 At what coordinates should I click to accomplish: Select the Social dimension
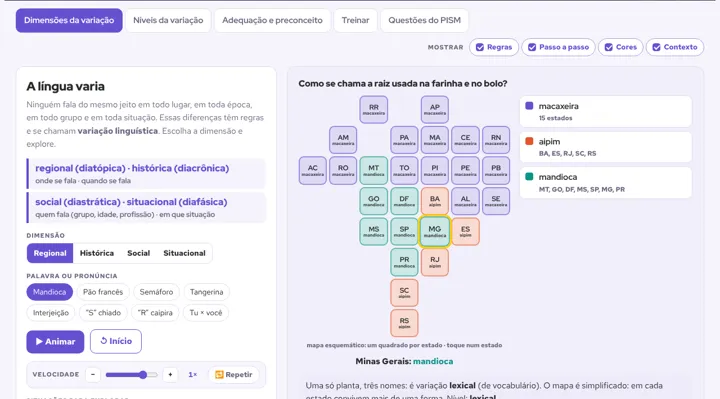(x=139, y=253)
